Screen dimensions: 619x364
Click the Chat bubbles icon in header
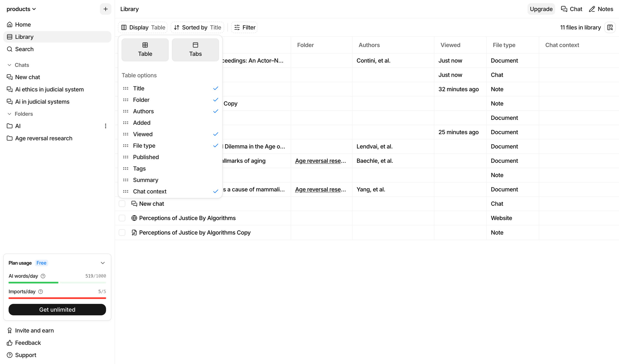(564, 9)
